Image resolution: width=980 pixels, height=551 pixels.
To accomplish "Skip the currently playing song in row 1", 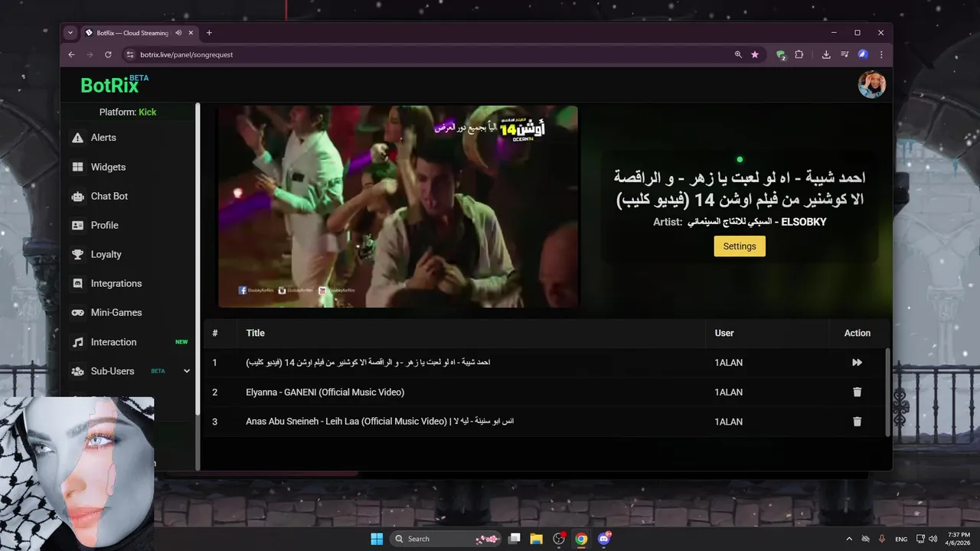I will click(x=857, y=363).
